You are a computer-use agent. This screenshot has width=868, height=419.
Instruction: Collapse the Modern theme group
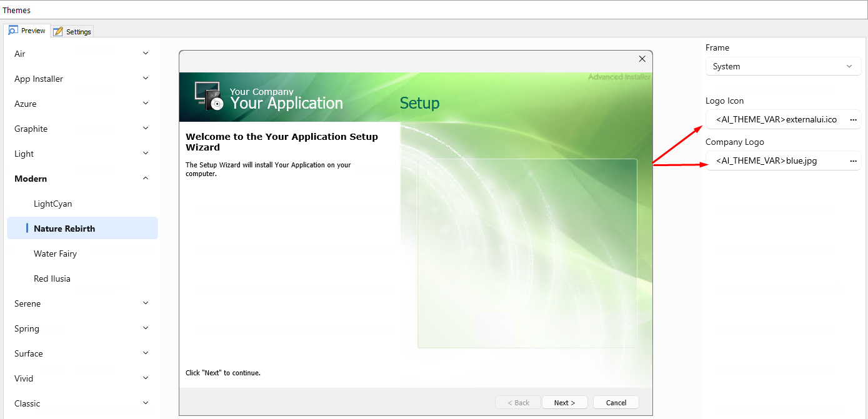82,179
